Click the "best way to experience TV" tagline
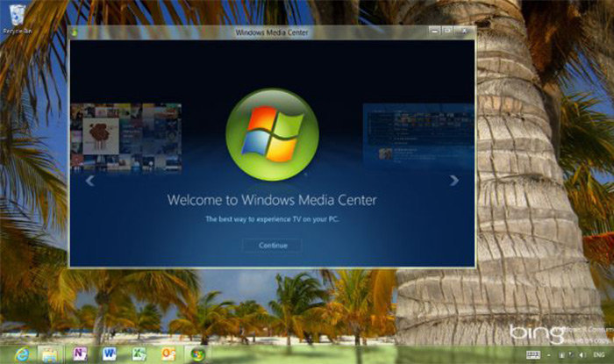Viewport: 614px width, 364px height. (x=272, y=219)
